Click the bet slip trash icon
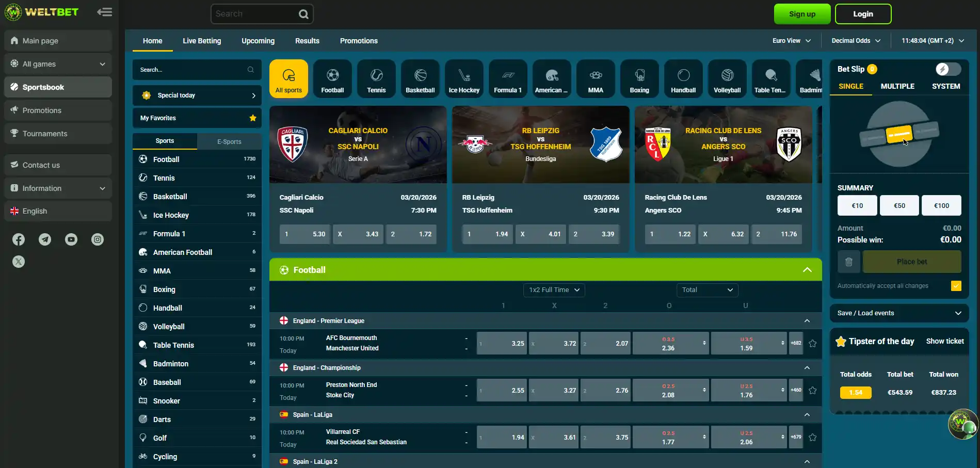 click(x=848, y=262)
